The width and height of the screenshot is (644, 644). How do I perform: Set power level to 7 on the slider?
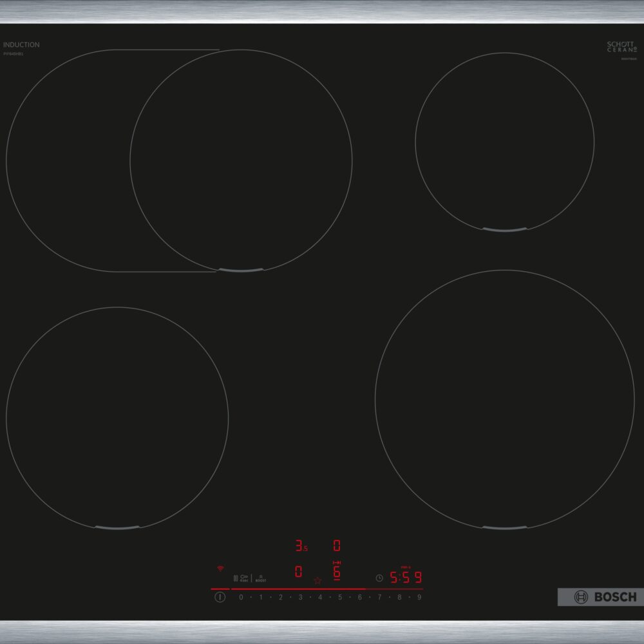pos(379,597)
